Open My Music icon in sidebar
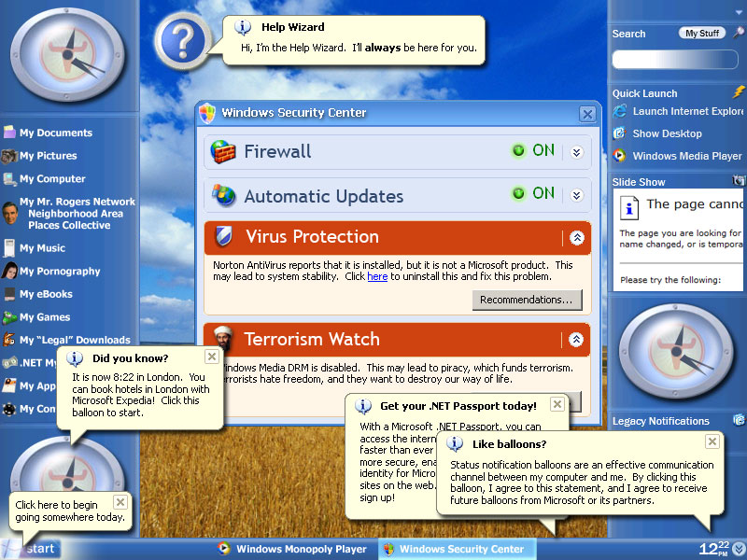Screen dimensions: 747x560 coord(9,248)
